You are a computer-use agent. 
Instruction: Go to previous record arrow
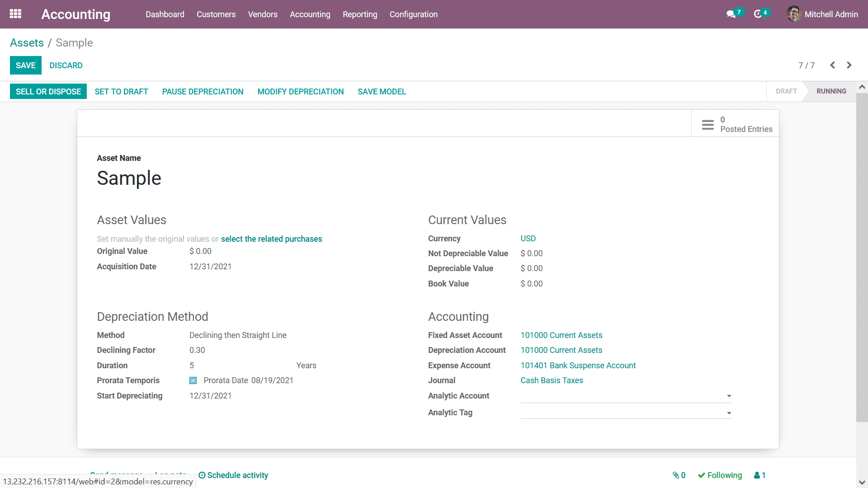[x=832, y=65]
